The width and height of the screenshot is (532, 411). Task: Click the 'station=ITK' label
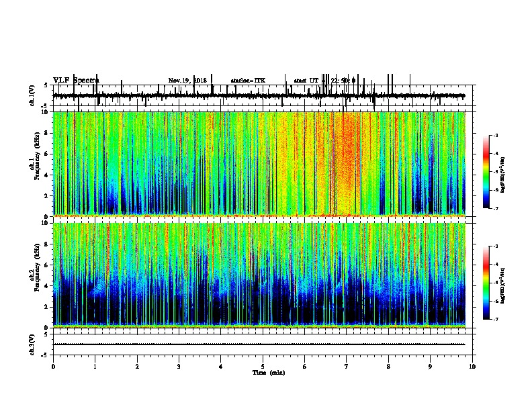coord(248,81)
